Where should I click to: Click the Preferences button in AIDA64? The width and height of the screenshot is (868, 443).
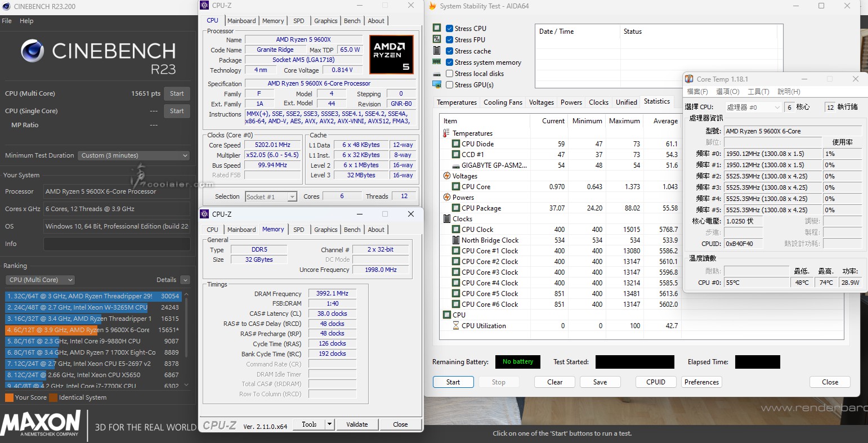701,382
